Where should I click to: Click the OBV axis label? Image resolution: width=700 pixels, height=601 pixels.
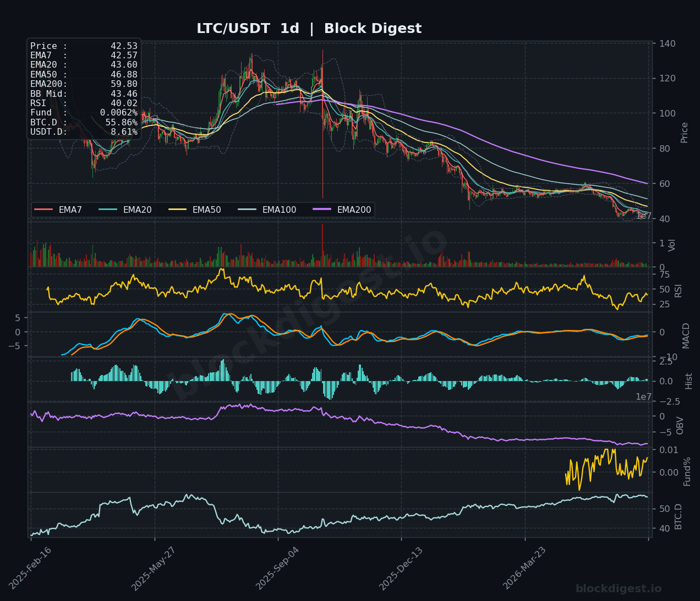pyautogui.click(x=680, y=425)
